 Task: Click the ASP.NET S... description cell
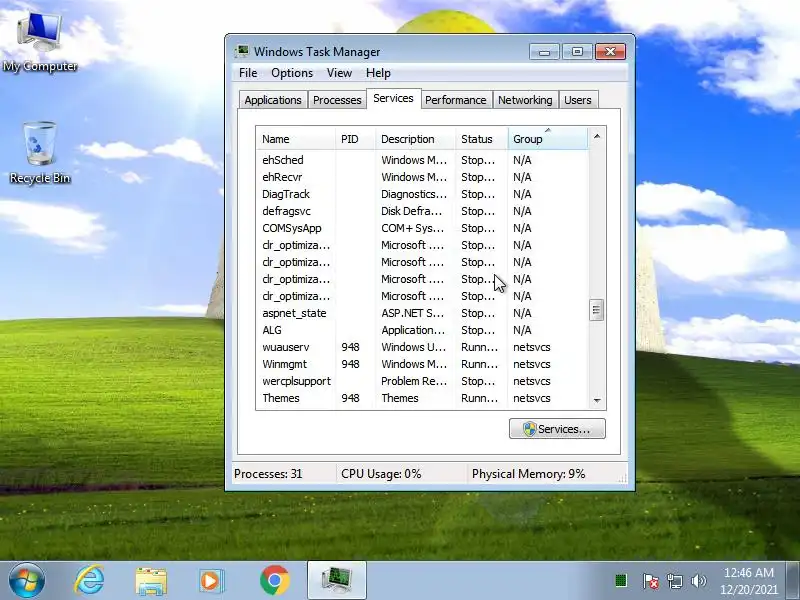413,313
